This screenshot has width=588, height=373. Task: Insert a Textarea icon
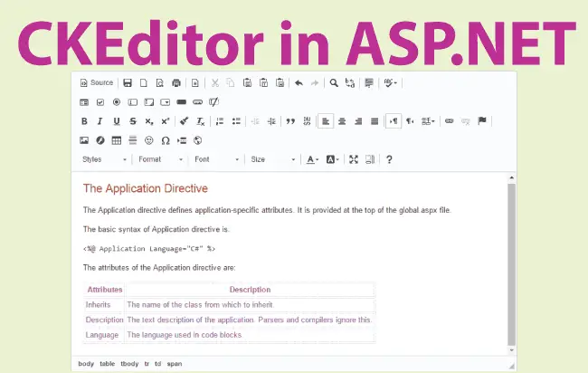click(x=149, y=102)
